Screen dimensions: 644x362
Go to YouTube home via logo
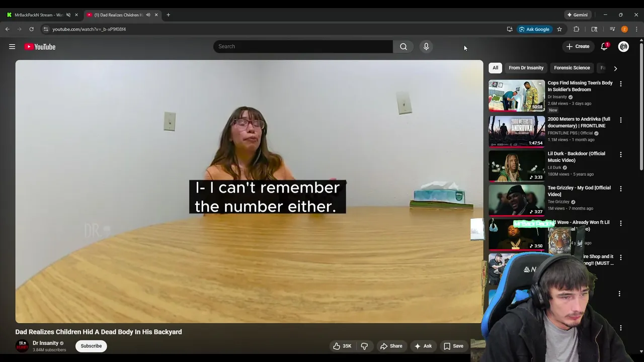pos(40,47)
